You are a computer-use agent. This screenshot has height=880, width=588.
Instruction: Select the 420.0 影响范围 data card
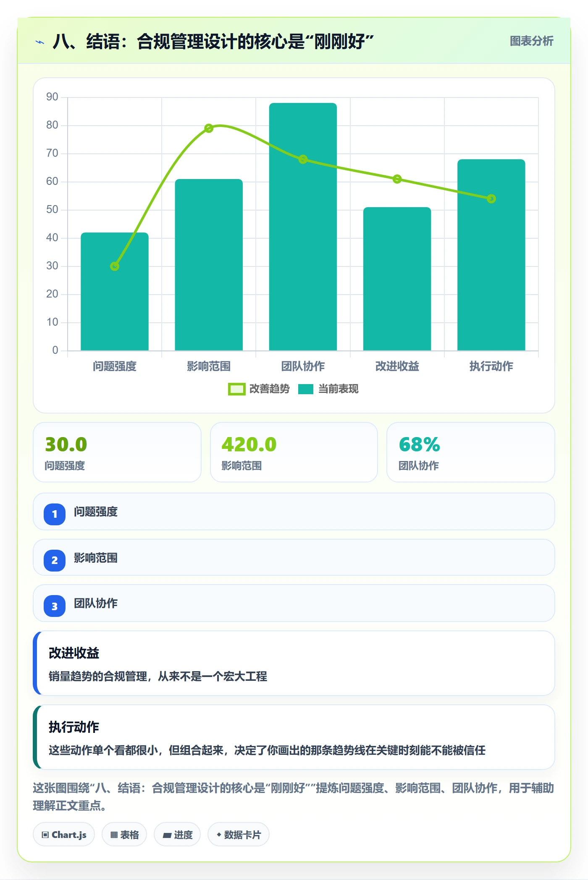click(x=294, y=452)
